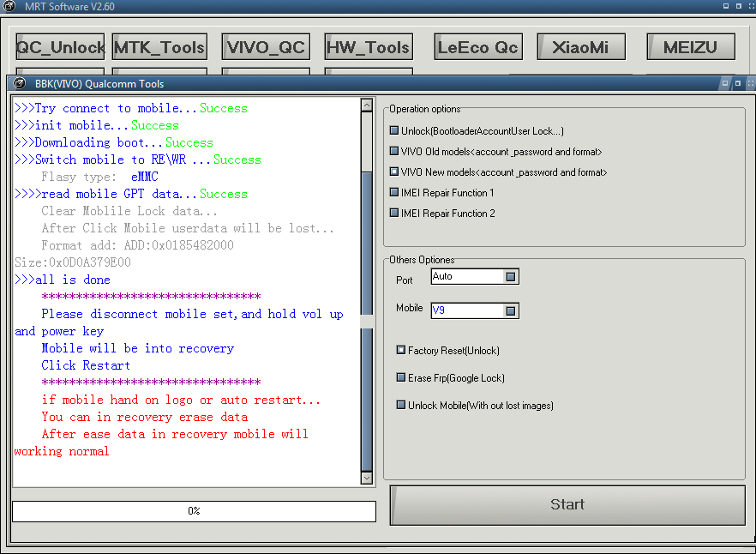Click 'Mobile will be into recovery' line
This screenshot has height=554, width=756.
(x=138, y=348)
